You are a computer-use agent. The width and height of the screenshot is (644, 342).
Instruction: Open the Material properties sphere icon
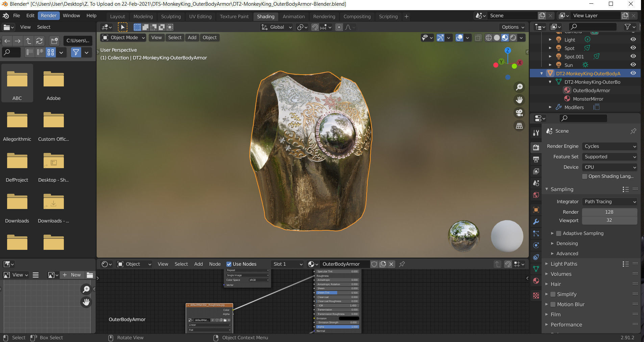pos(536,281)
